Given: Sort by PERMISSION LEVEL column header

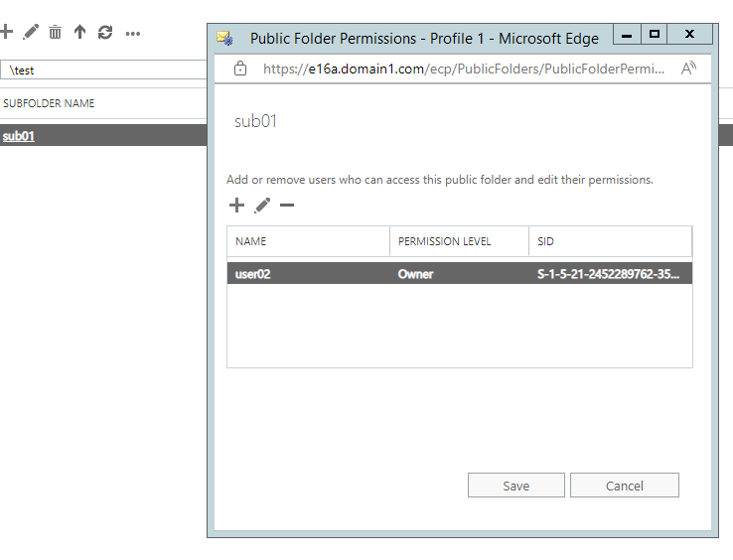Looking at the screenshot, I should tap(459, 241).
